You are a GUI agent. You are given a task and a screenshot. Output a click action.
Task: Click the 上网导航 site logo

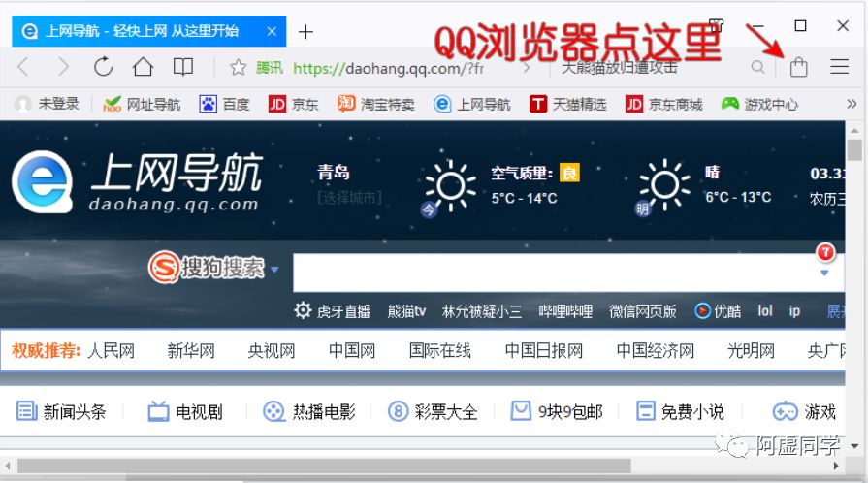(x=137, y=181)
